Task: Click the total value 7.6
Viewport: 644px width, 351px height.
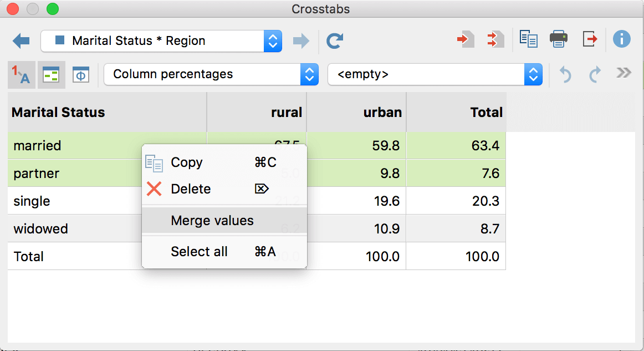Action: click(x=490, y=174)
